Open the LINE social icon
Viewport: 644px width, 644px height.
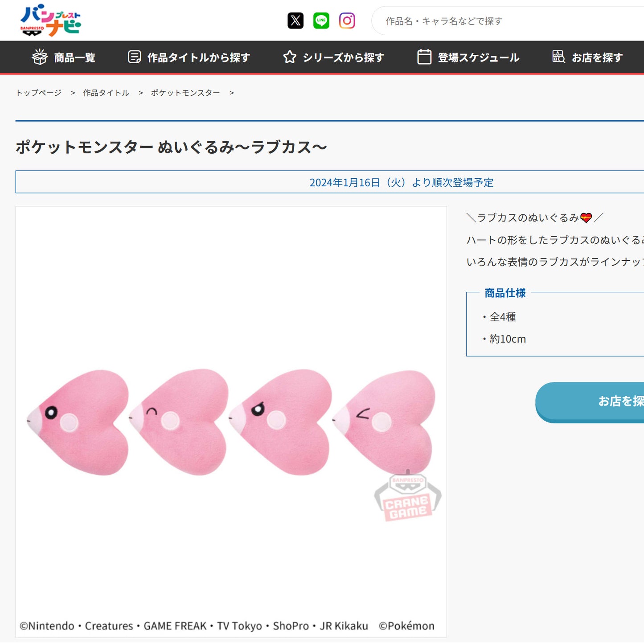[322, 21]
